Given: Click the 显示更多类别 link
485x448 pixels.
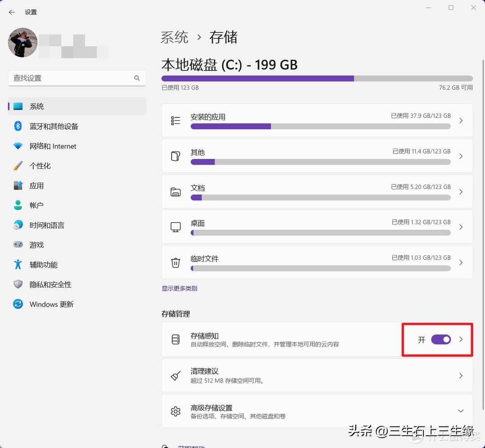Looking at the screenshot, I should (179, 288).
